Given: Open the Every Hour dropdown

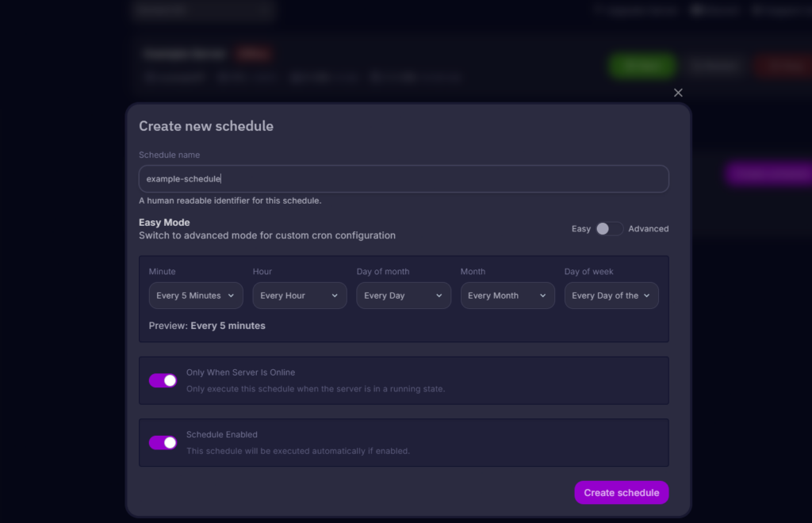Looking at the screenshot, I should (299, 295).
